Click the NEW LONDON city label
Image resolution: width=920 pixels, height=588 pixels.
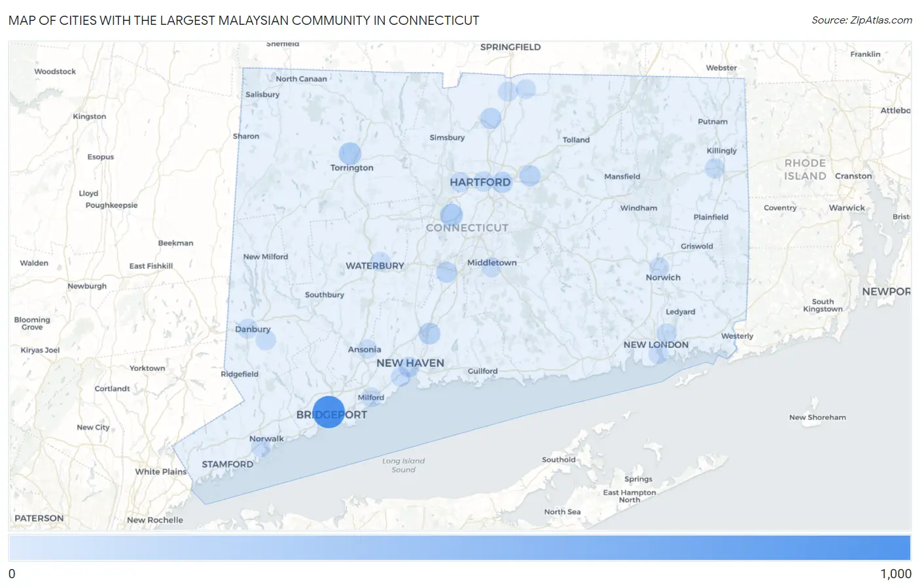point(656,345)
